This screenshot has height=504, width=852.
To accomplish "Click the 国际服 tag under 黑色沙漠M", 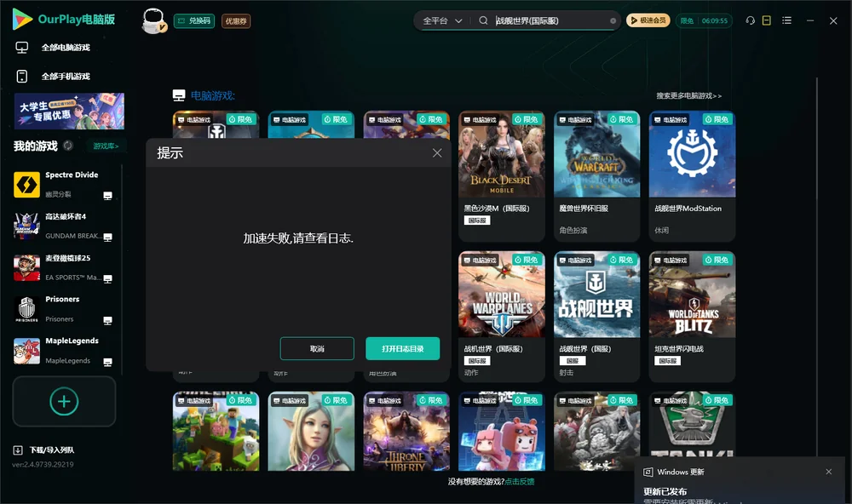I will (477, 220).
